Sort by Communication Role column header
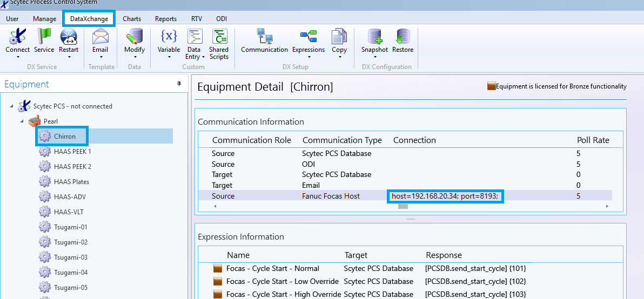 251,140
